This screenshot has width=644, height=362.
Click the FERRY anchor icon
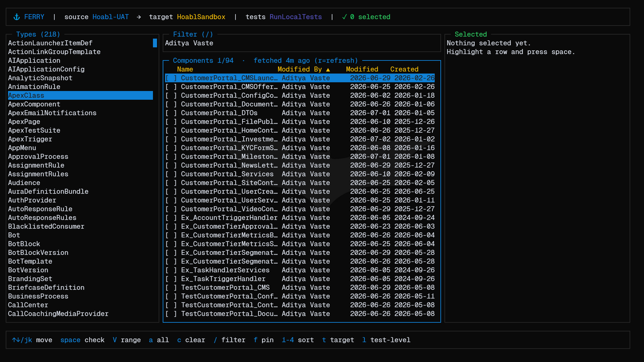(x=17, y=17)
